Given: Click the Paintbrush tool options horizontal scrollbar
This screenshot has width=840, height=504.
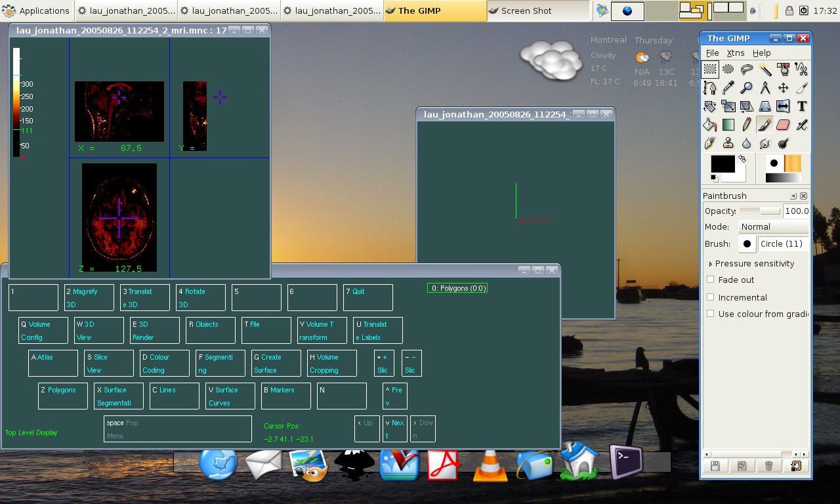Looking at the screenshot, I should (x=755, y=454).
